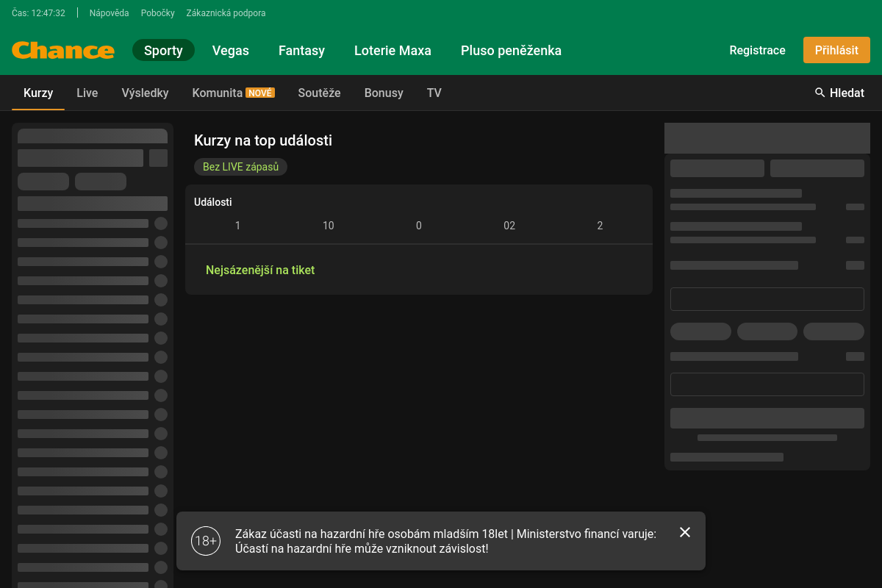The image size is (882, 588).
Task: Open the Sporty section
Action: [163, 51]
